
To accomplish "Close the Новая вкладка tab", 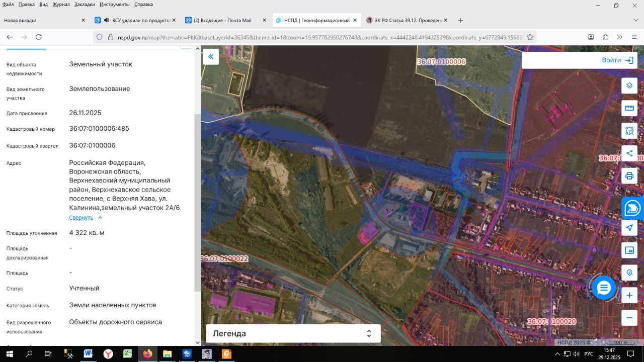I will 84,21.
